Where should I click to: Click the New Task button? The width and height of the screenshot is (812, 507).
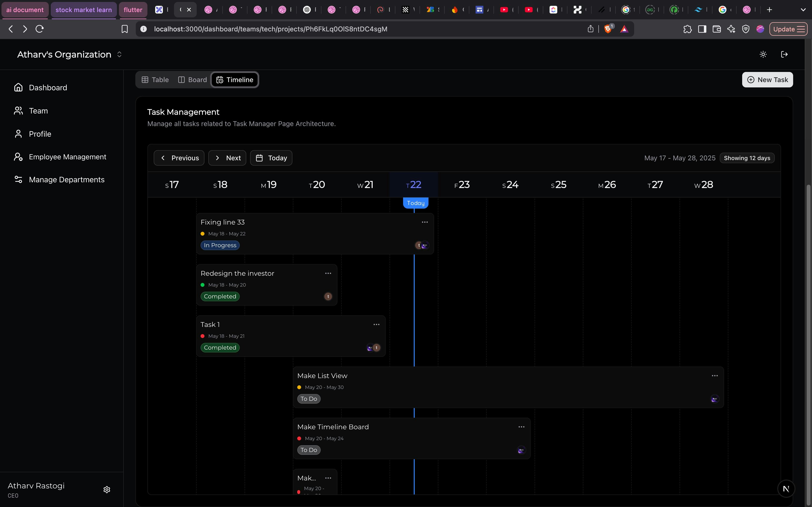(x=767, y=80)
